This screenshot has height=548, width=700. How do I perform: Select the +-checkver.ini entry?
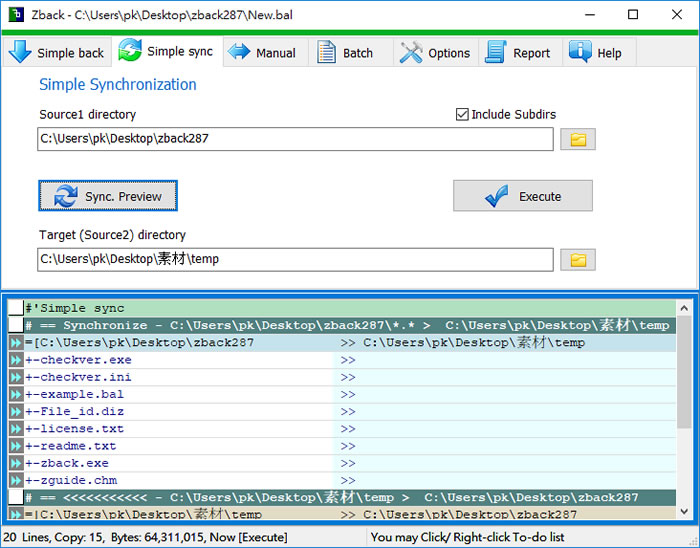pyautogui.click(x=78, y=378)
